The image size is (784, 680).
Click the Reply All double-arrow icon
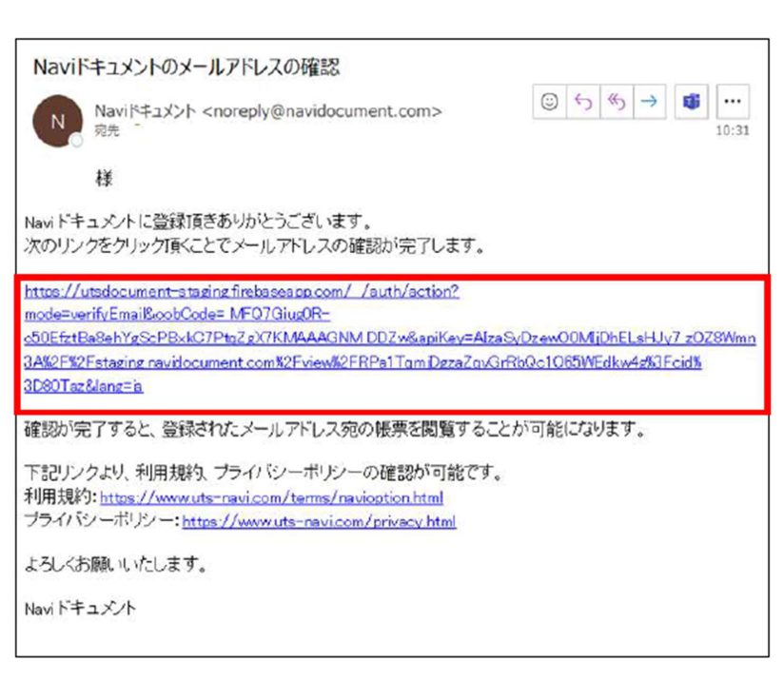pos(615,103)
